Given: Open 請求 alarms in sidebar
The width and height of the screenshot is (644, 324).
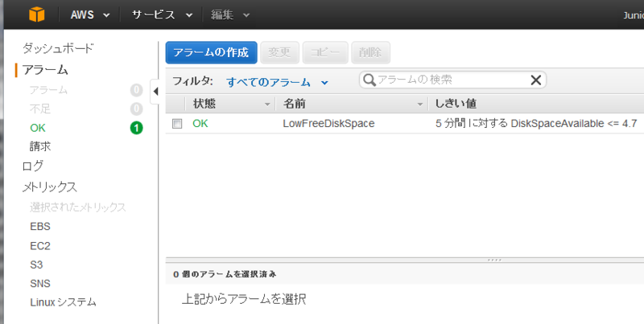Looking at the screenshot, I should pyautogui.click(x=39, y=146).
